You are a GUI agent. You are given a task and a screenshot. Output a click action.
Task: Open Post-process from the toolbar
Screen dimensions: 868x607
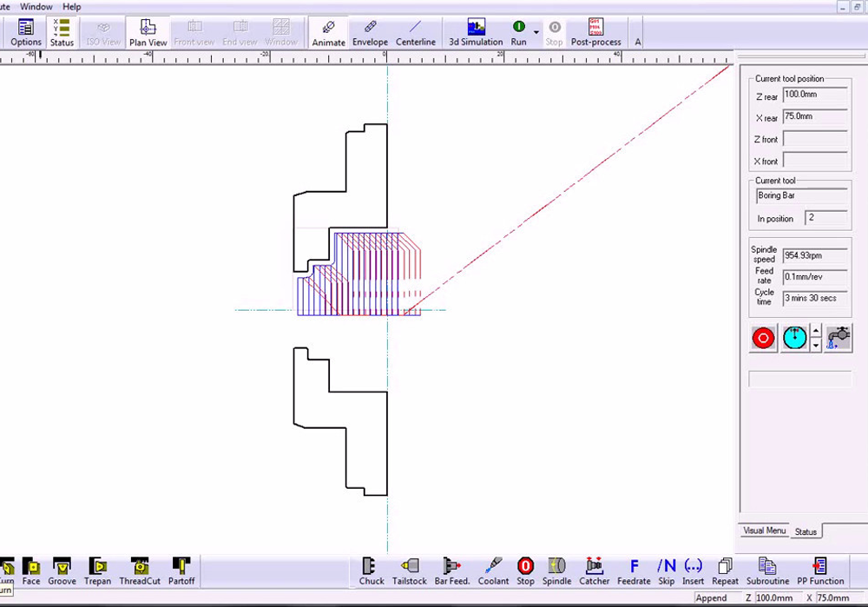[595, 32]
